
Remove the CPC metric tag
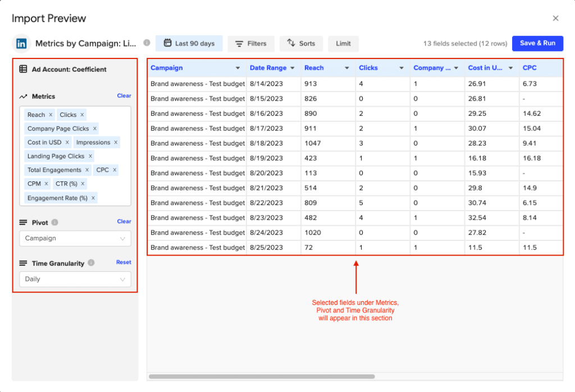(x=115, y=170)
